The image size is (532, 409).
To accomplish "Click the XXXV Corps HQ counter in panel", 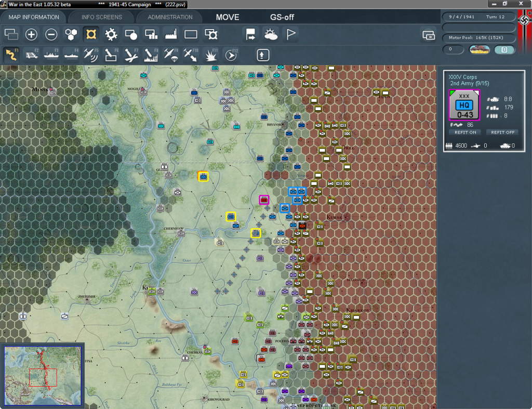I will 464,105.
